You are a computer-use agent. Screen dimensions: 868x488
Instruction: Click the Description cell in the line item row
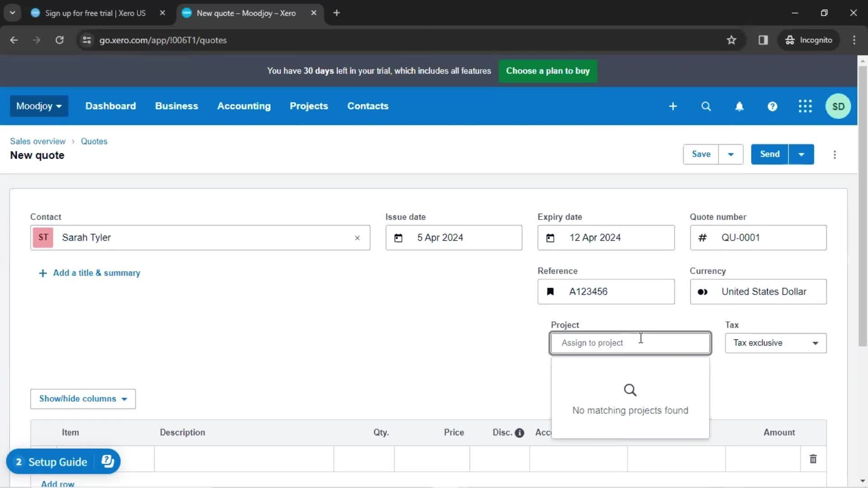[x=244, y=459]
